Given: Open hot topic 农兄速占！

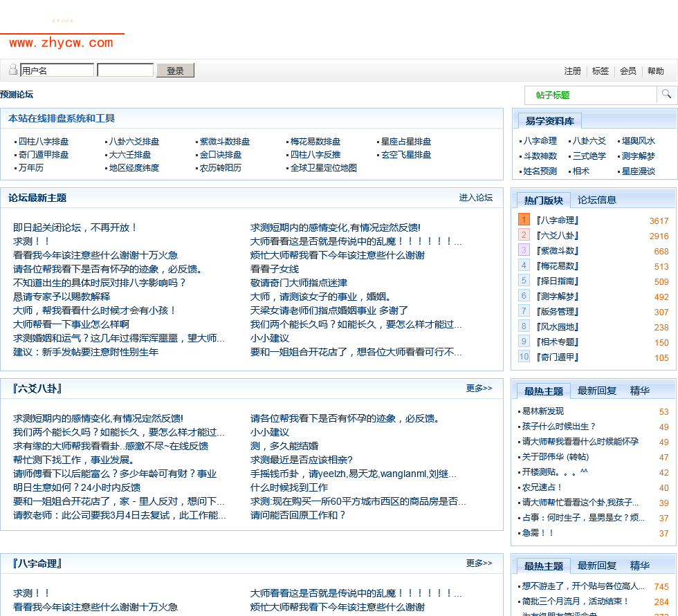Looking at the screenshot, I should 542,487.
